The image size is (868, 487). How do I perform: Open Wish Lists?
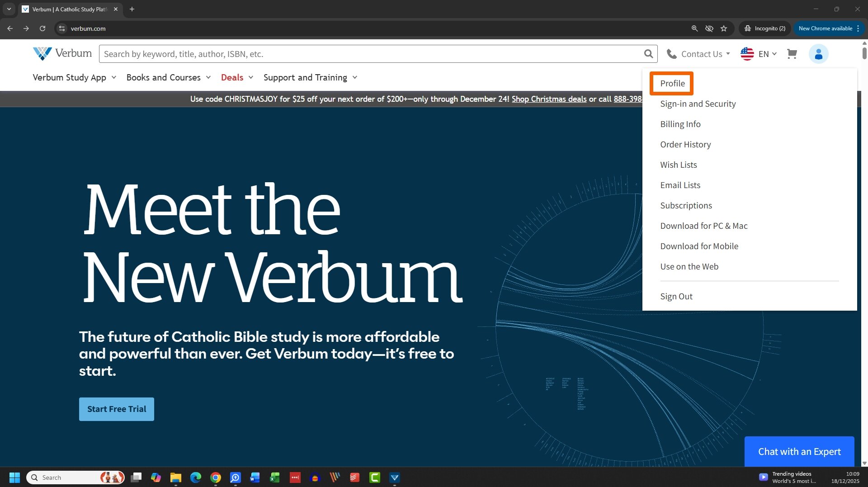click(x=678, y=165)
